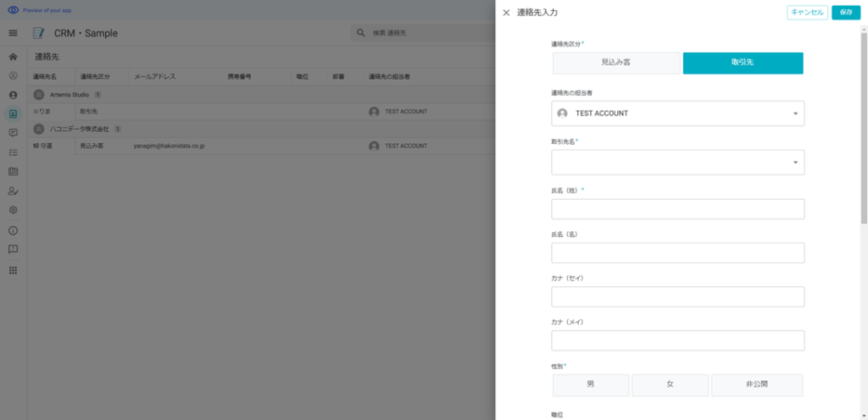Select the highlighted contacts sidebar icon
Viewport: 868px width, 420px height.
point(14,113)
